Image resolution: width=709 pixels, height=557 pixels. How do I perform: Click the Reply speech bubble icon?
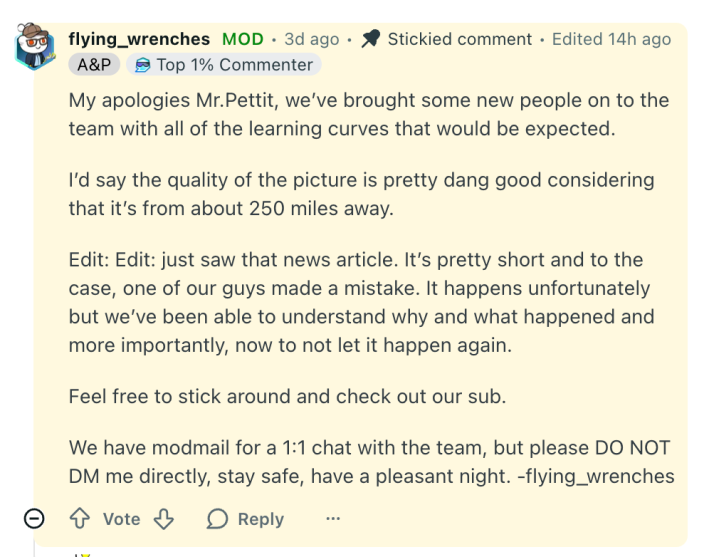point(218,519)
